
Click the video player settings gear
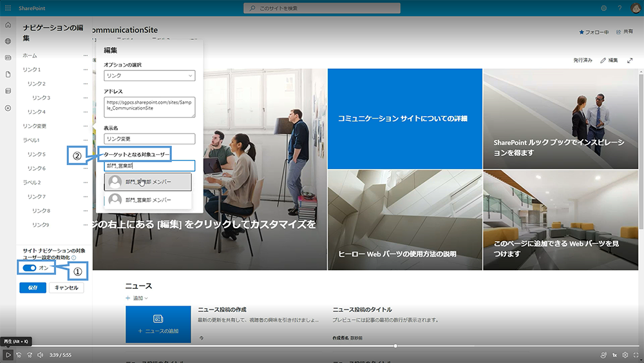(x=625, y=355)
